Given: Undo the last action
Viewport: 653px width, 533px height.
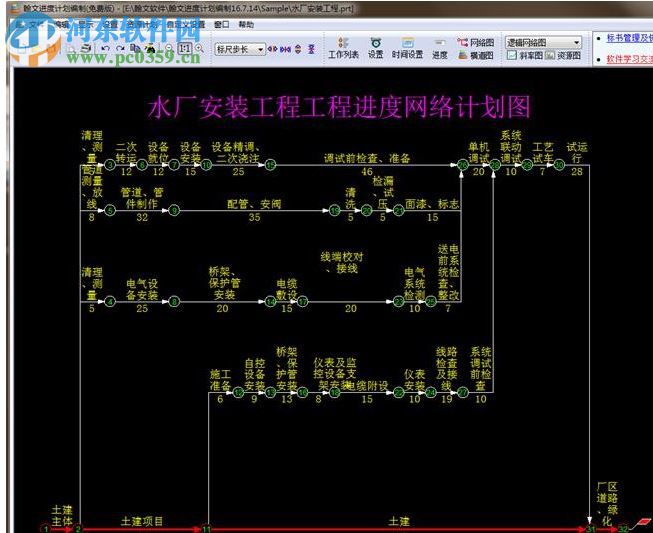Looking at the screenshot, I should click(105, 49).
